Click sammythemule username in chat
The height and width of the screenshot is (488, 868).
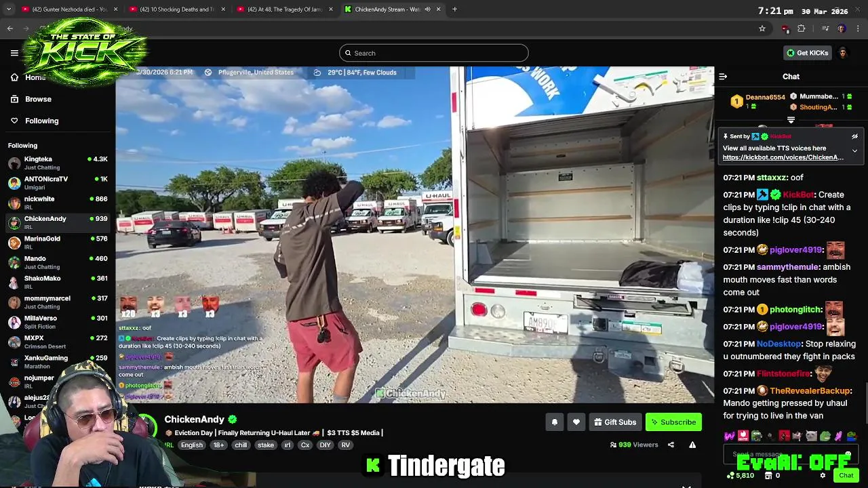788,267
